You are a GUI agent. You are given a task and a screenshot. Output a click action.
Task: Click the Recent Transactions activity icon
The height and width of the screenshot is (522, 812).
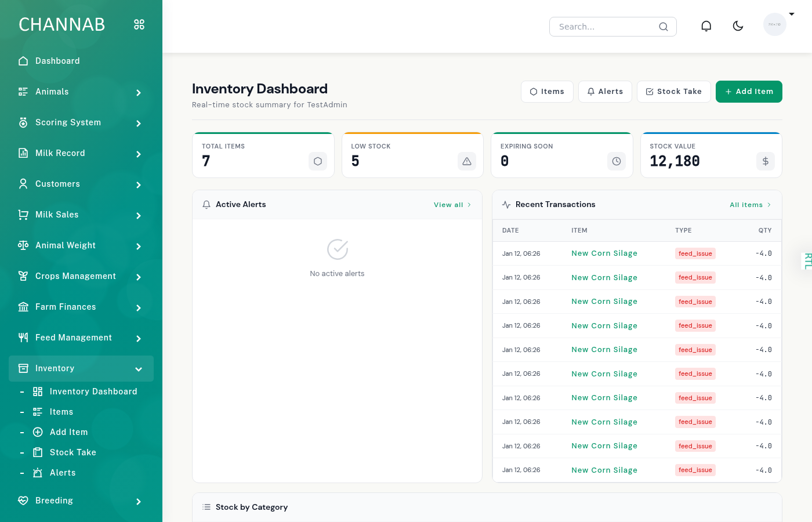505,204
